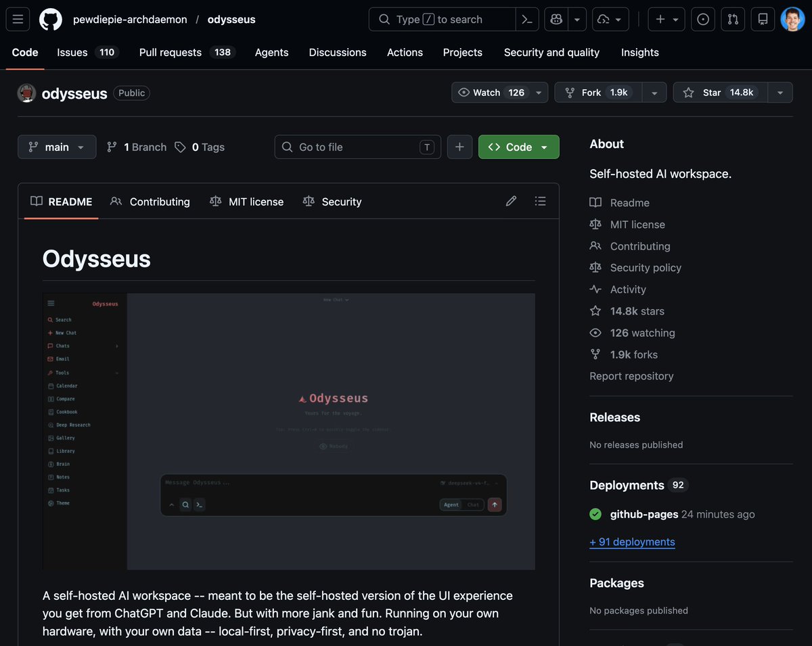The width and height of the screenshot is (812, 646).
Task: Open the Packages heading link
Action: (616, 583)
